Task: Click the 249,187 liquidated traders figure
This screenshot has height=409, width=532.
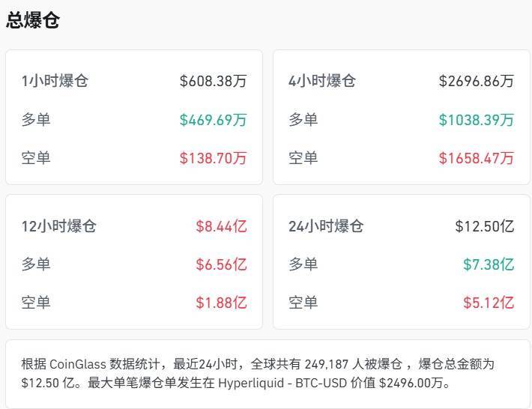Action: tap(327, 364)
